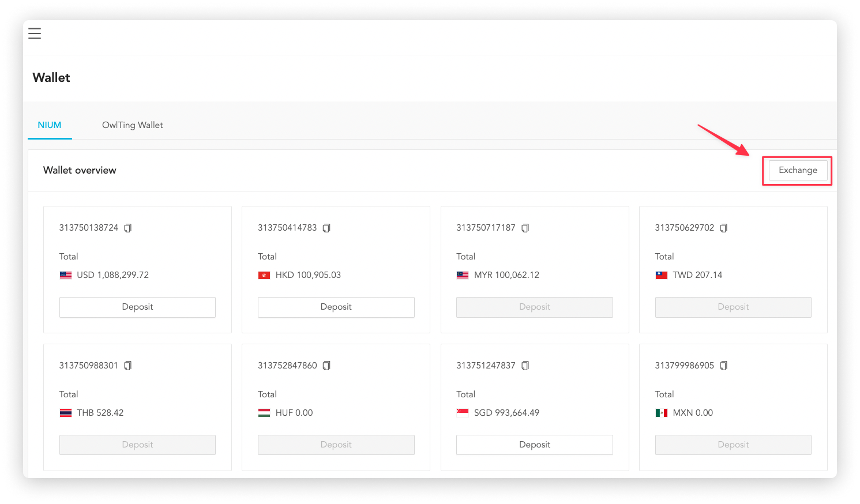Click the Hong Kong flag beside HKD
The height and width of the screenshot is (504, 860).
[x=264, y=275]
